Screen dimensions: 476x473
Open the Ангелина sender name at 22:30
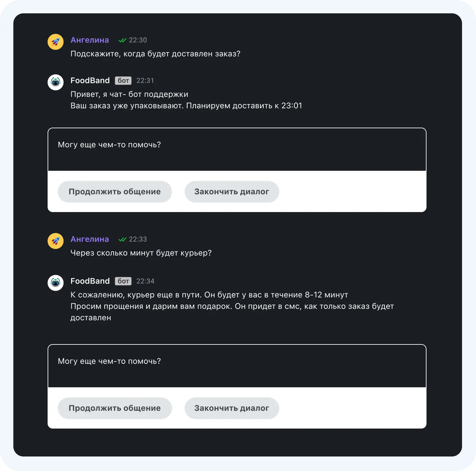tap(89, 40)
